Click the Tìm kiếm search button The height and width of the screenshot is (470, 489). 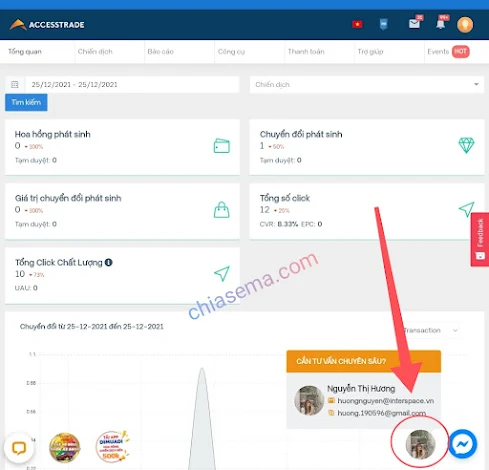tap(26, 102)
